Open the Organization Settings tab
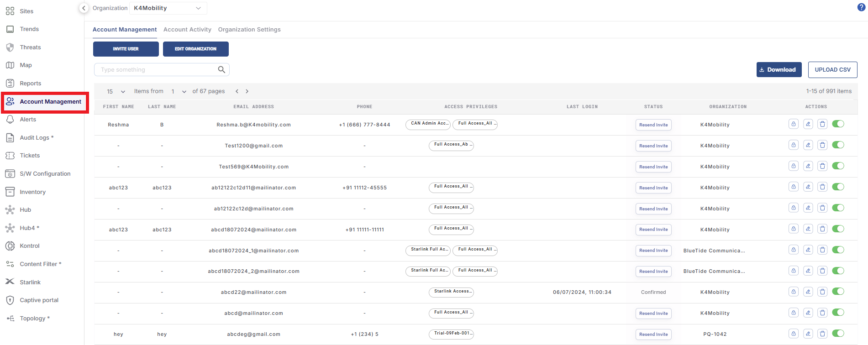868x345 pixels. [x=249, y=30]
